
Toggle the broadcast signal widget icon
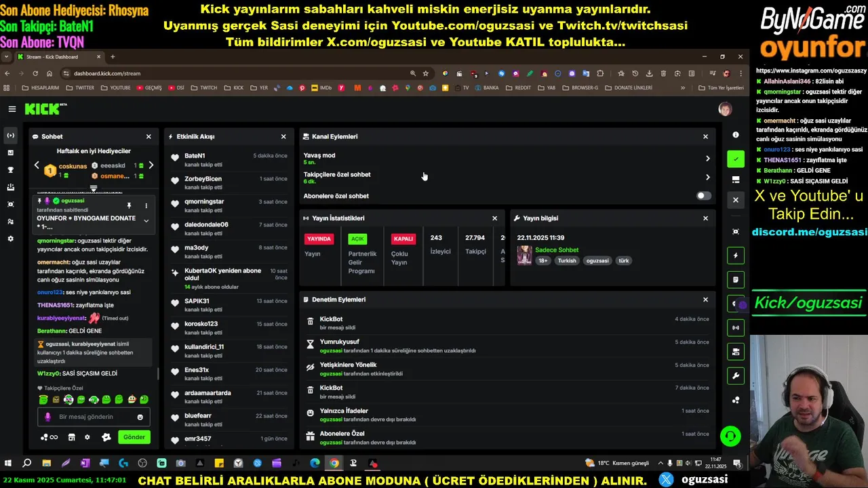736,327
